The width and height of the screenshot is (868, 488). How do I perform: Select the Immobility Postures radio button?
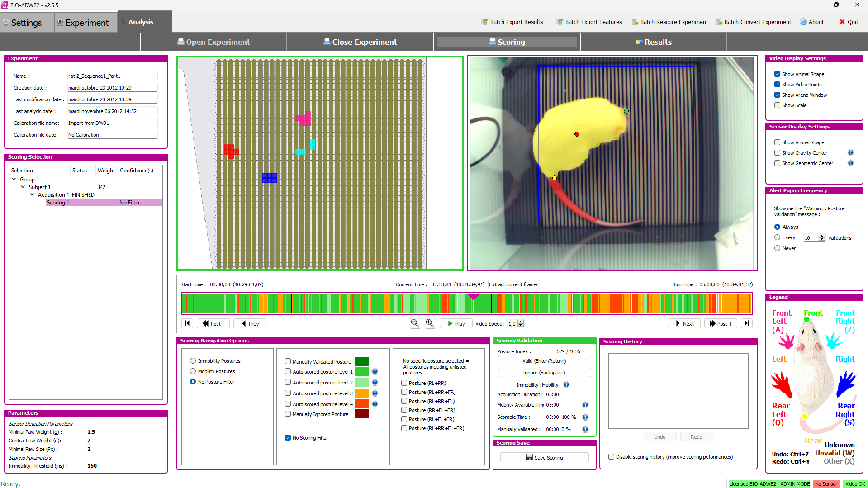[193, 361]
